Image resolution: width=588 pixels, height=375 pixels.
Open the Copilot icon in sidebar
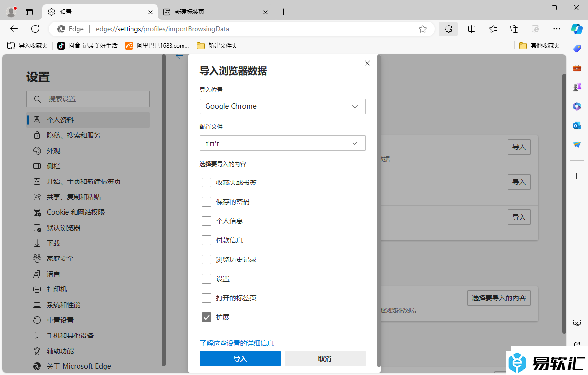pos(577,29)
